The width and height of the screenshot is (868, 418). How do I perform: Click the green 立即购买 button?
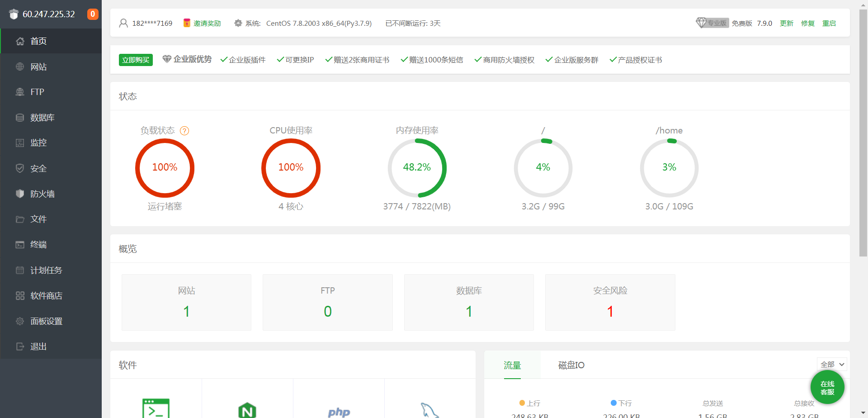(x=136, y=60)
